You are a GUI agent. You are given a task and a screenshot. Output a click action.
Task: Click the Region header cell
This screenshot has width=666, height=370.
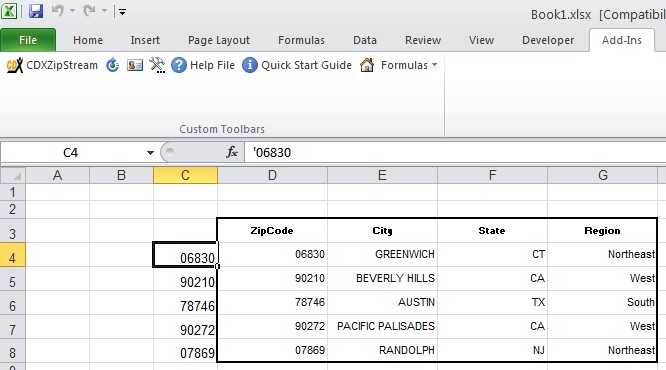pos(602,231)
